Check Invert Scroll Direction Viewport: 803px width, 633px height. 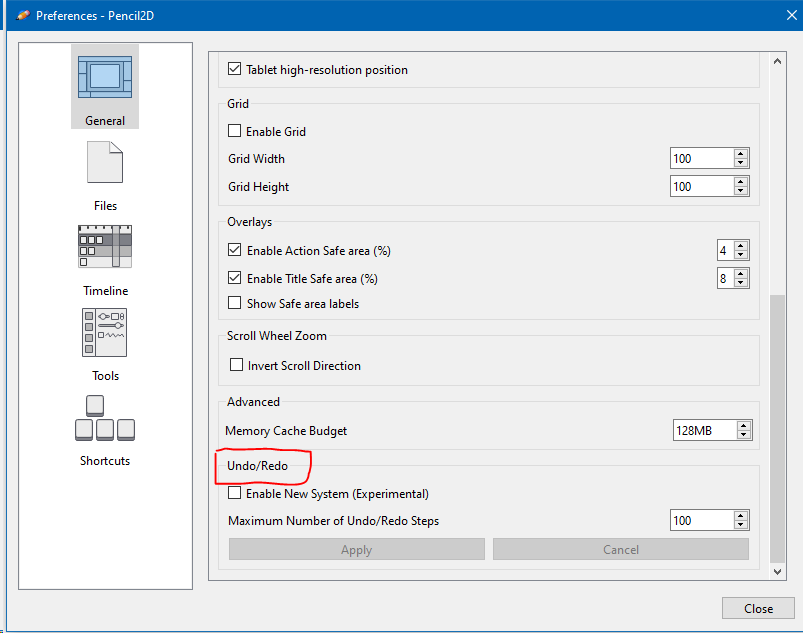(236, 365)
